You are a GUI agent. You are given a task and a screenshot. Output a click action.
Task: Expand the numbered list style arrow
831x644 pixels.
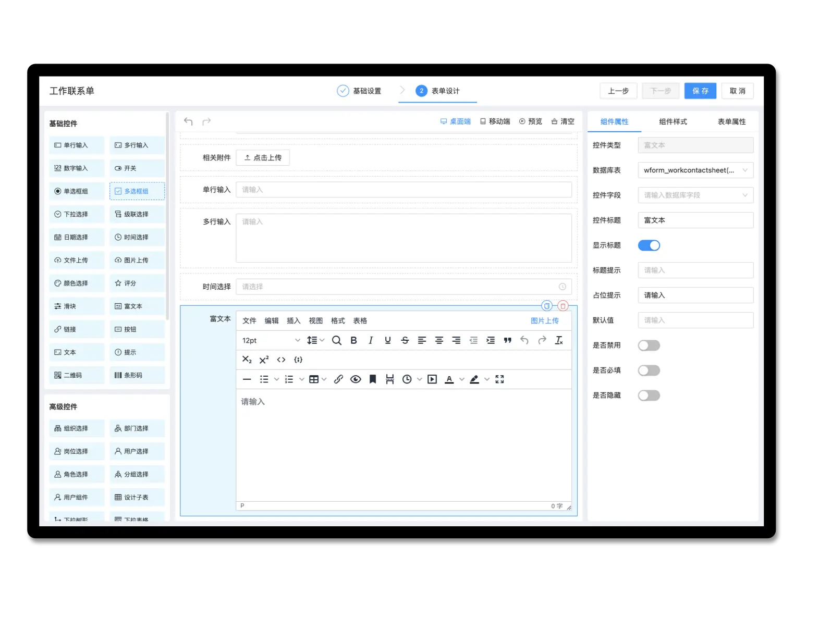(301, 379)
